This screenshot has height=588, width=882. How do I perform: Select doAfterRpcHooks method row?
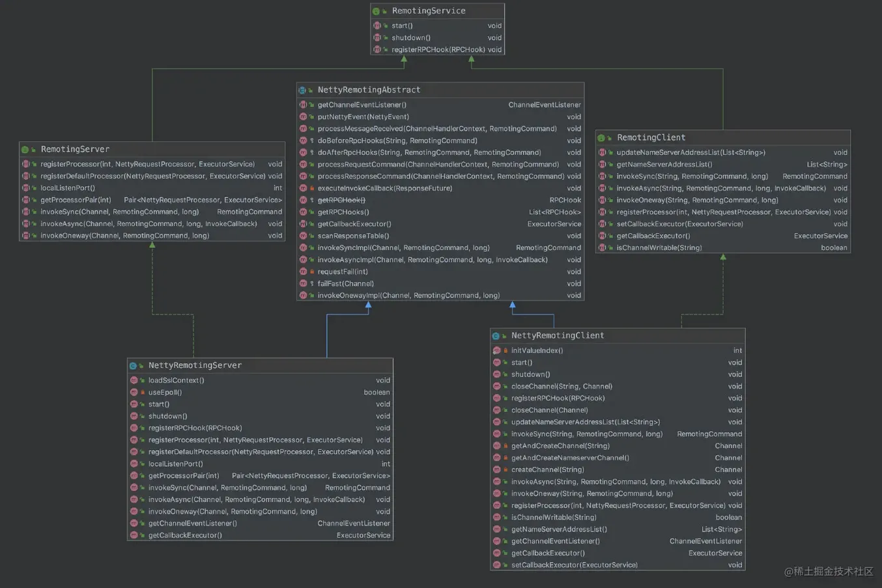click(440, 152)
